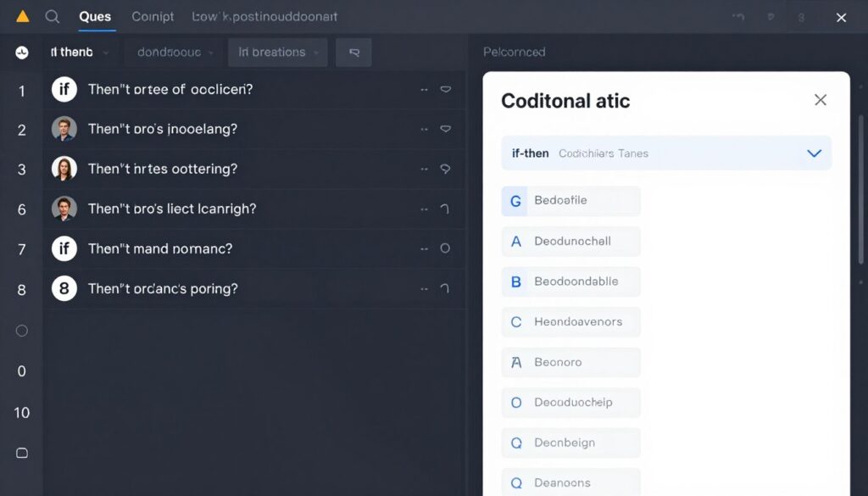Toggle the marker on 'Then't hrtes oottering?'
The image size is (868, 496).
pos(444,169)
